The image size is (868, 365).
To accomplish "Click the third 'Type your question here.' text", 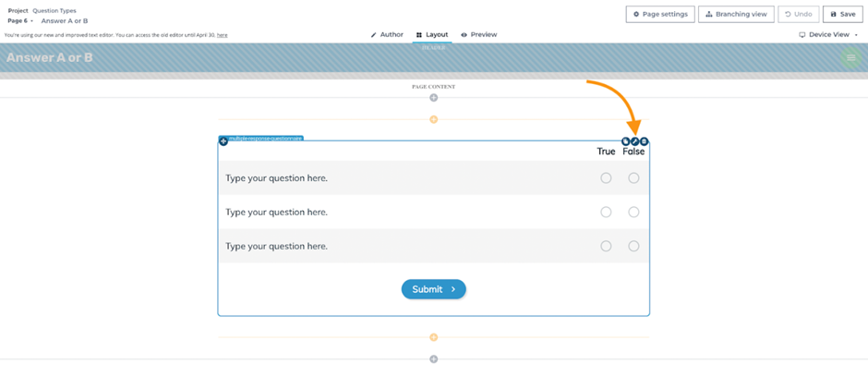I will 276,246.
